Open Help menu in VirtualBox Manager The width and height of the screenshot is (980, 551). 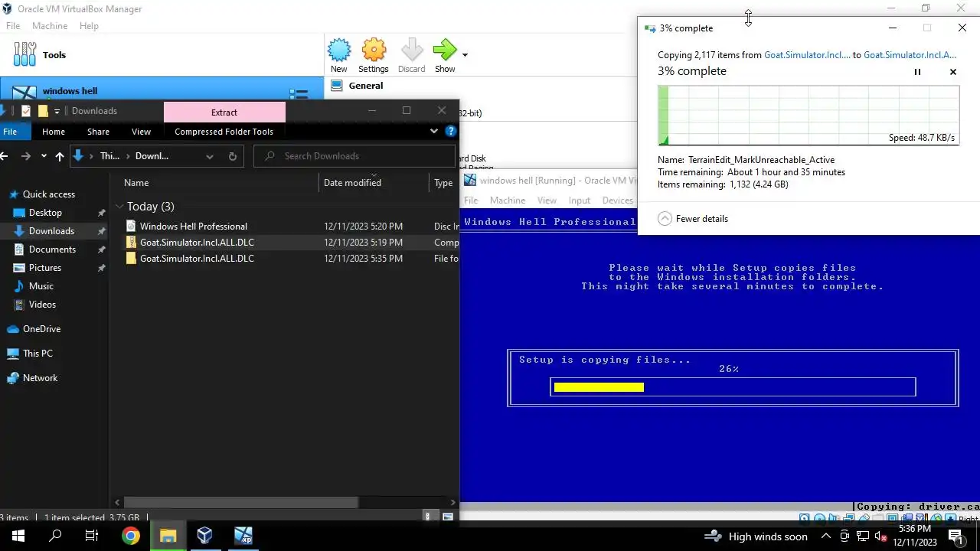coord(89,26)
